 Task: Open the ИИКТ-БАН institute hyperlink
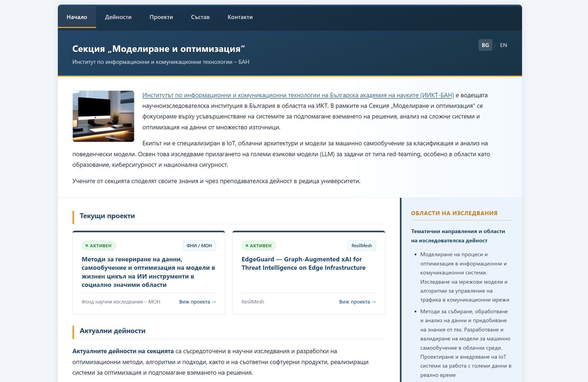coord(298,95)
